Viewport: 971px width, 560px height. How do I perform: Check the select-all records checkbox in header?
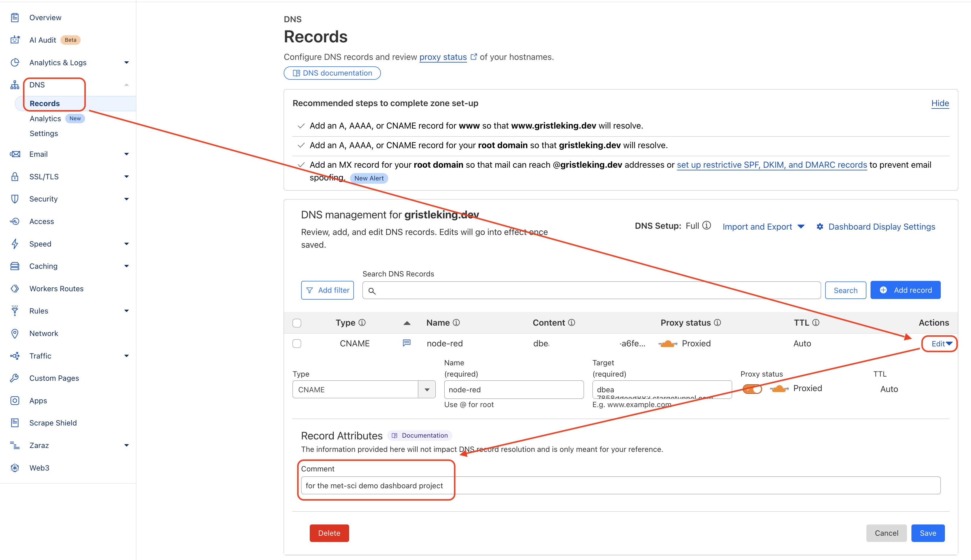[297, 323]
